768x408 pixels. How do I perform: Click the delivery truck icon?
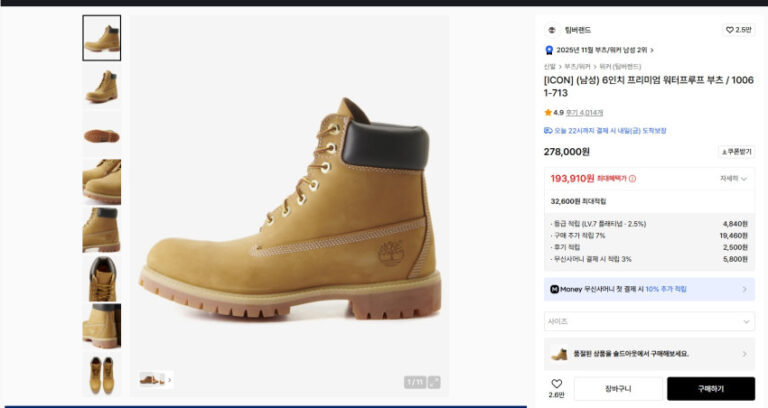548,131
